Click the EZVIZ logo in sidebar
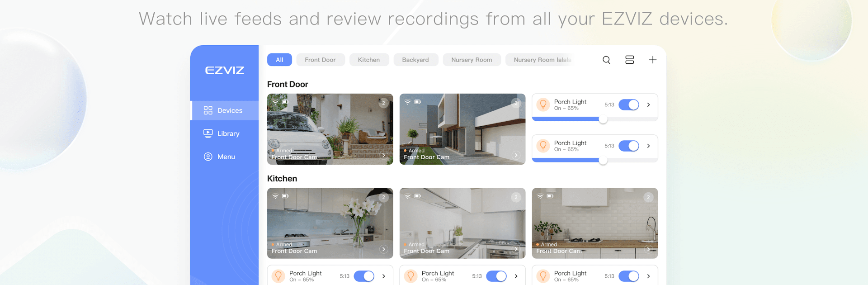Screen dimensions: 868x285 pos(225,70)
